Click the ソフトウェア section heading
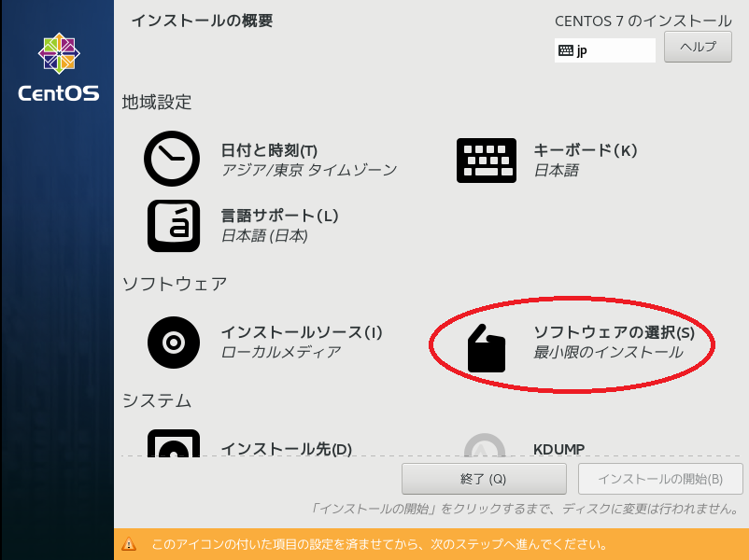The height and width of the screenshot is (560, 749). pos(175,284)
